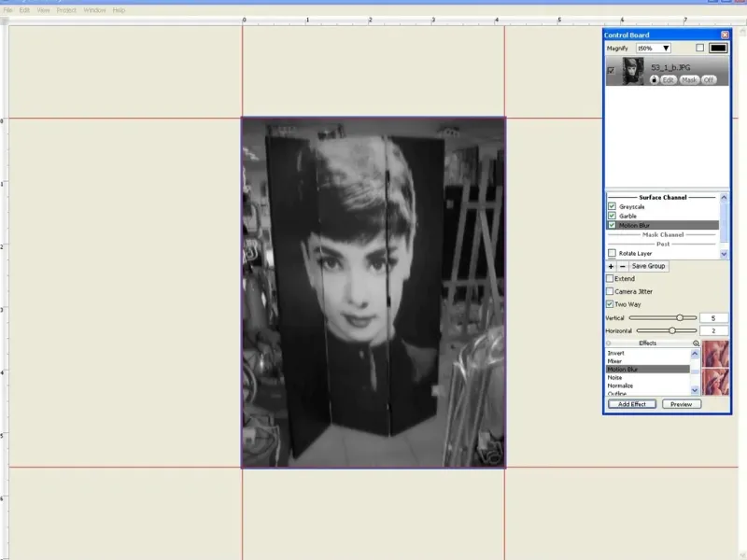
Task: Click the magnifier icon in Effects header
Action: coord(696,343)
